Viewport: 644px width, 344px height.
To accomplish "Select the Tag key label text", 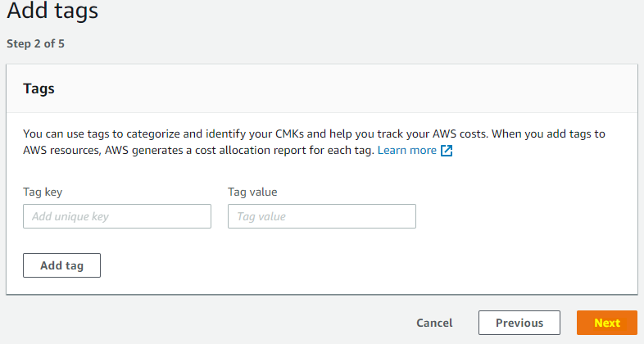I will coord(43,192).
